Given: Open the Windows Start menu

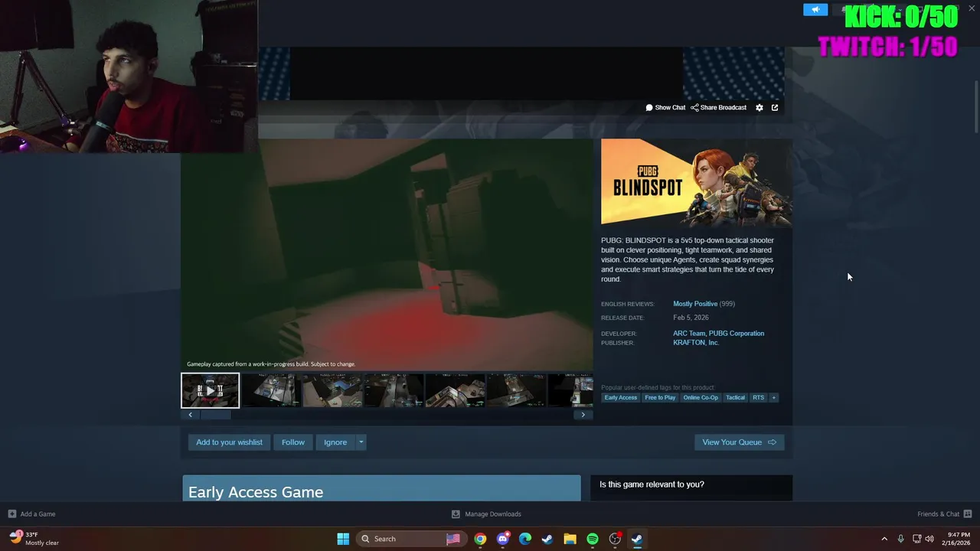Looking at the screenshot, I should click(x=343, y=539).
